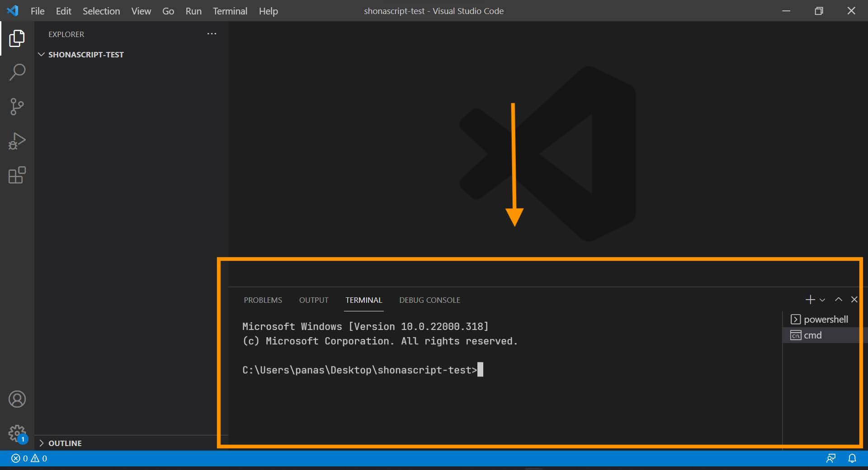
Task: Click the notifications bell in status bar
Action: 852,458
